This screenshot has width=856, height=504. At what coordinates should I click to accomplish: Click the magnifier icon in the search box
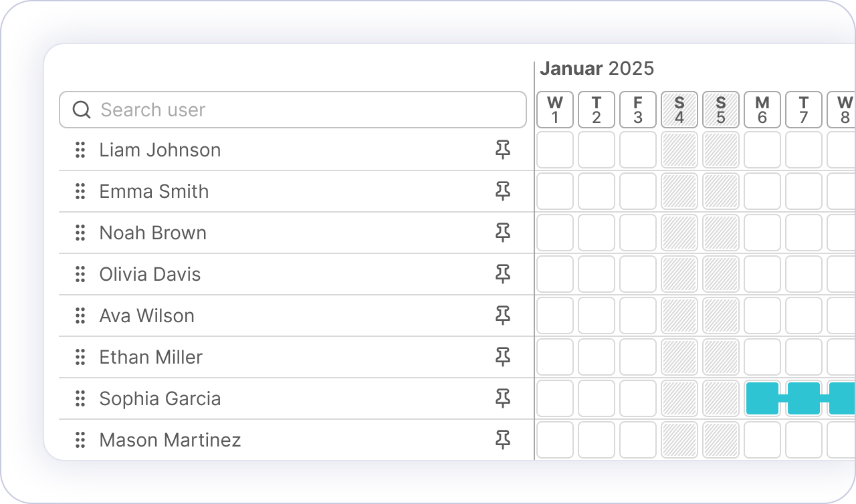pos(82,110)
